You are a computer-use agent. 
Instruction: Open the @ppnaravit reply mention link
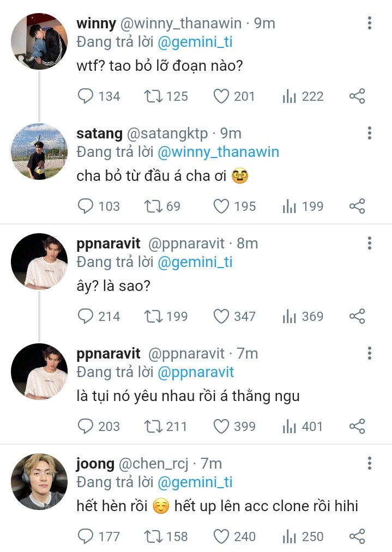(x=195, y=372)
